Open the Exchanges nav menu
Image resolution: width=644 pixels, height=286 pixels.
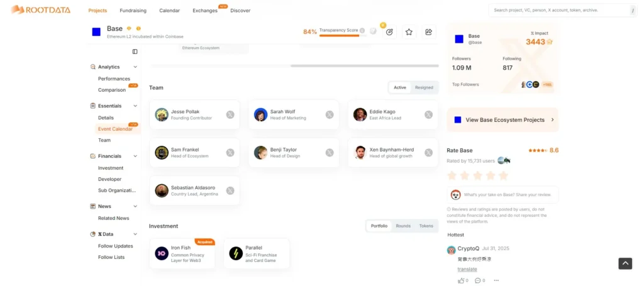pyautogui.click(x=205, y=11)
